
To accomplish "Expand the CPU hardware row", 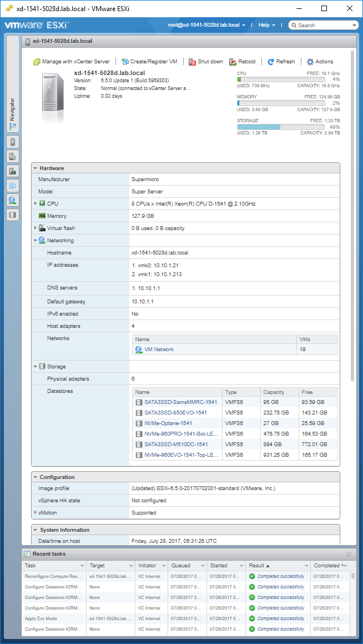I will (x=36, y=204).
